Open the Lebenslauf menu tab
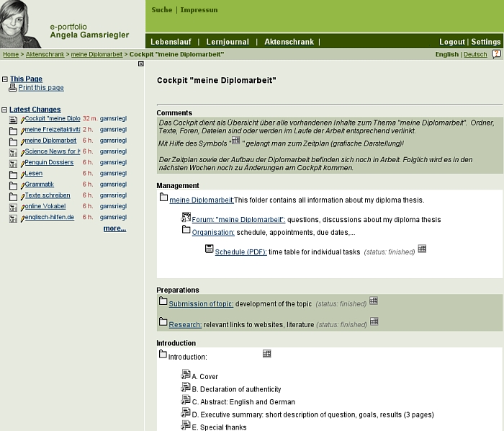 171,42
